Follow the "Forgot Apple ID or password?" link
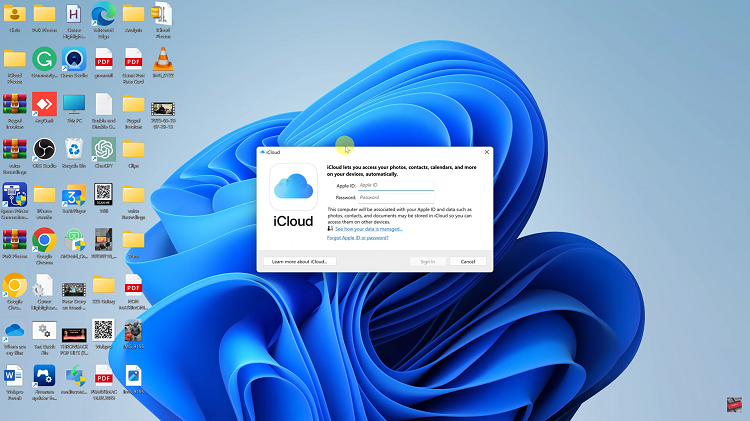 [357, 238]
